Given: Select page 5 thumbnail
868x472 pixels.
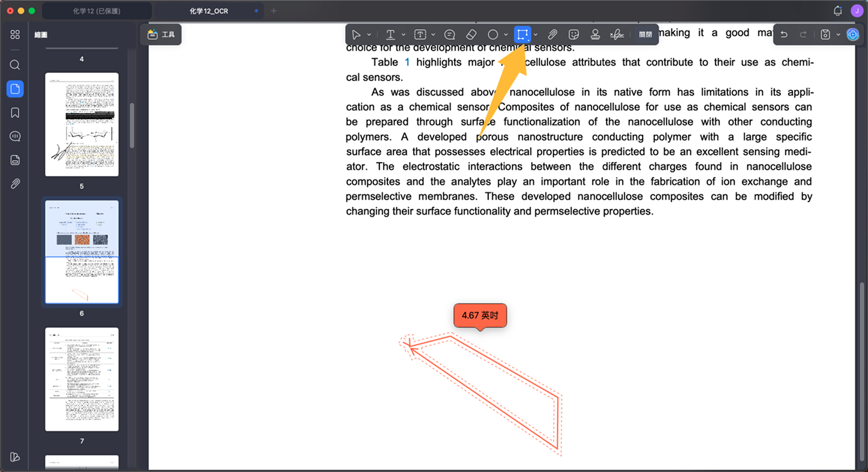Looking at the screenshot, I should pos(82,124).
